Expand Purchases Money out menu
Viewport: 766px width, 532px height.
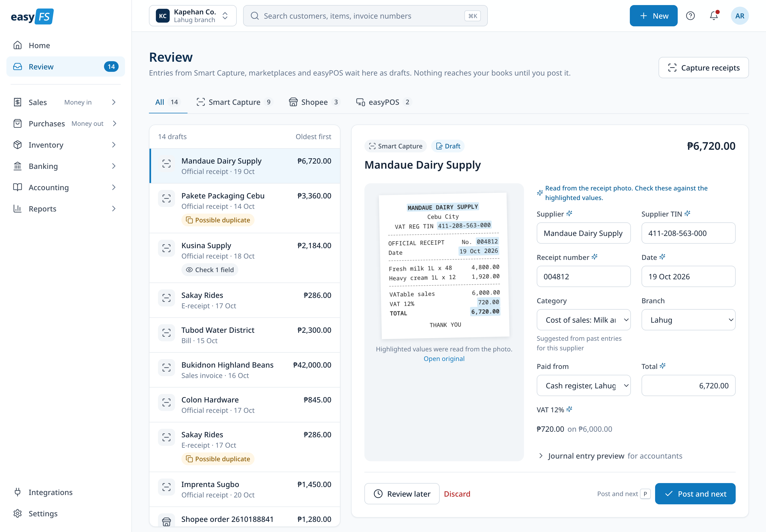[x=66, y=124]
